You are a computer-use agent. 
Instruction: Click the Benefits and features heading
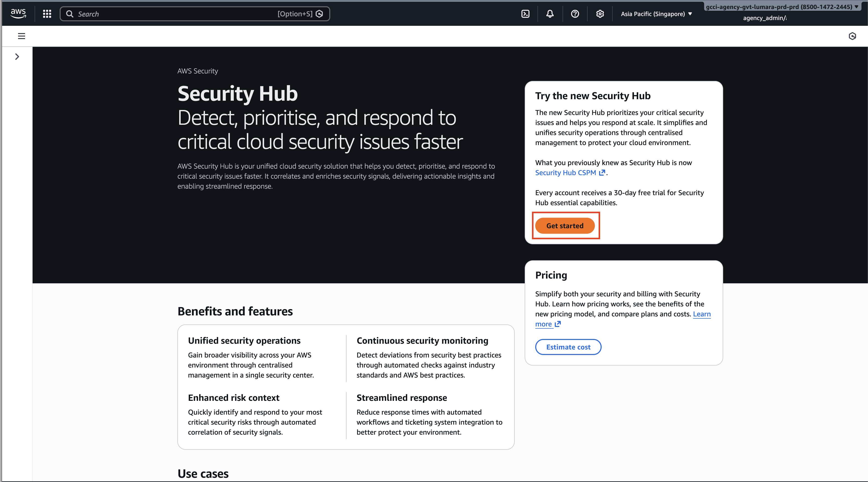[235, 311]
